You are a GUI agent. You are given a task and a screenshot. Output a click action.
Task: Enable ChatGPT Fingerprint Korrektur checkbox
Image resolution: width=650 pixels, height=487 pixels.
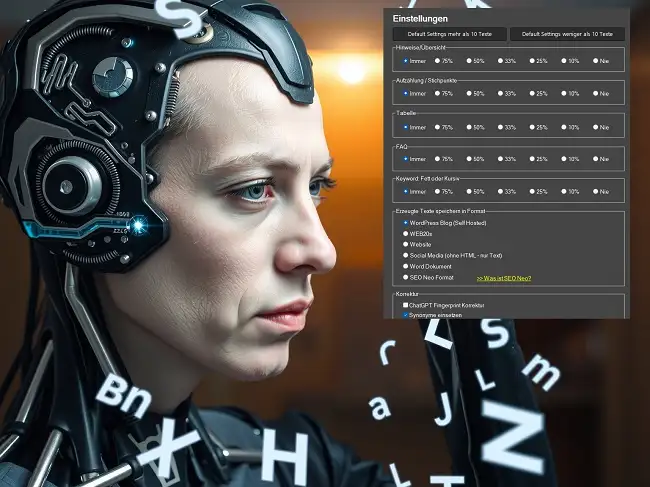(405, 305)
